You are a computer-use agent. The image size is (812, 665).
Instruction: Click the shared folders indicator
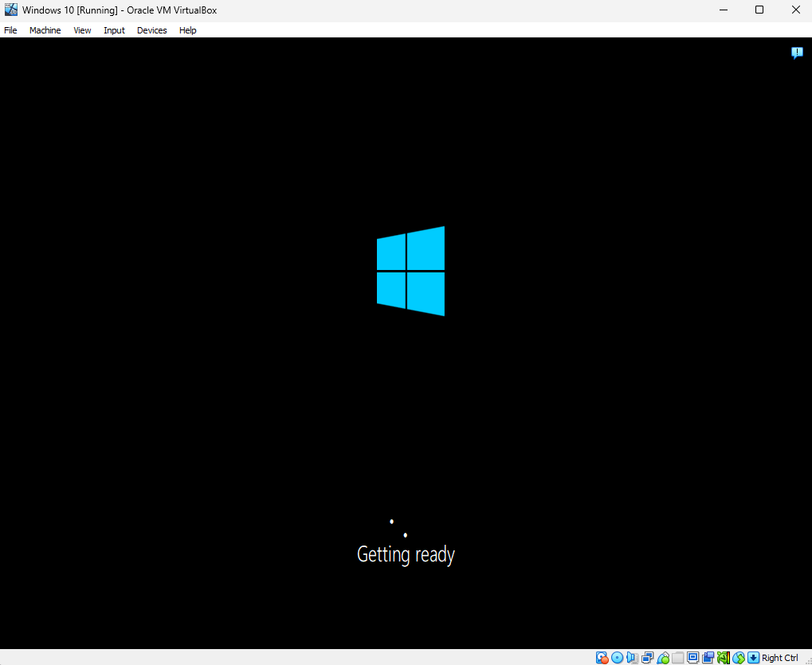(677, 658)
